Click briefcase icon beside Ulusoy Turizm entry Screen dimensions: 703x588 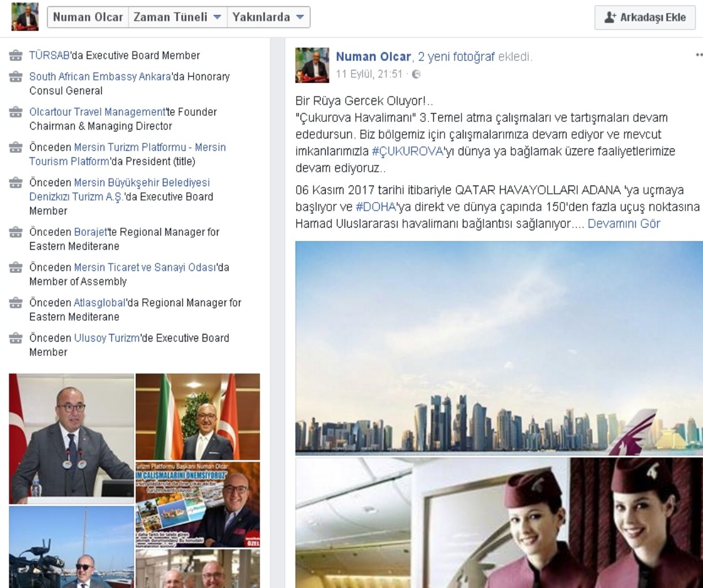(16, 338)
